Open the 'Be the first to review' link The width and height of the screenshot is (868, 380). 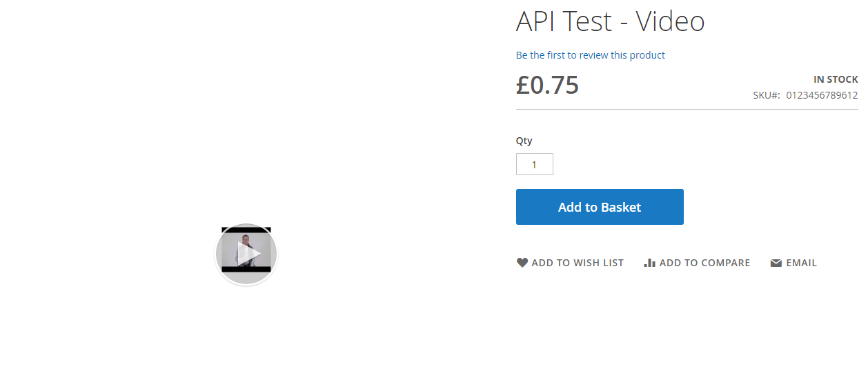pyautogui.click(x=591, y=55)
